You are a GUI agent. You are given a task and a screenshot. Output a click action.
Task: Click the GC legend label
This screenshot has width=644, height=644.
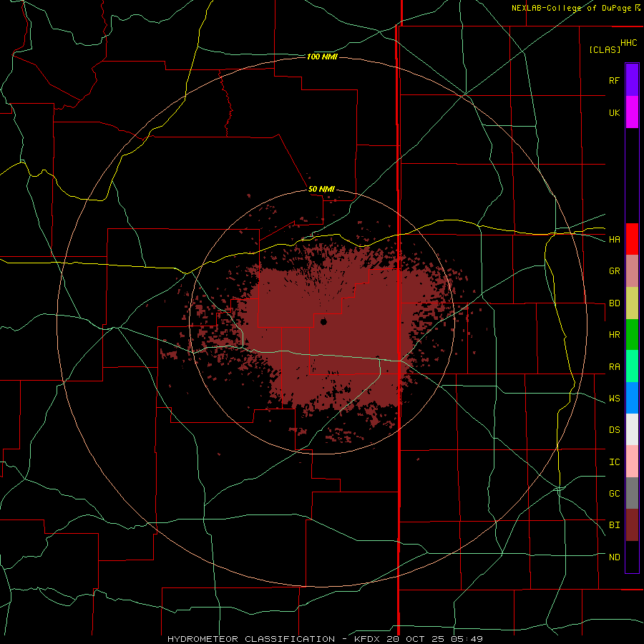point(614,494)
